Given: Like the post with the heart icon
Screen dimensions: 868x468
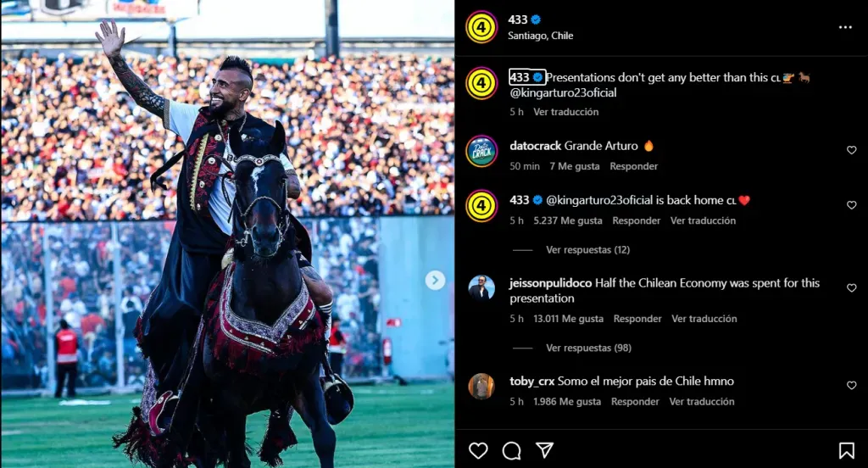Looking at the screenshot, I should coord(478,450).
